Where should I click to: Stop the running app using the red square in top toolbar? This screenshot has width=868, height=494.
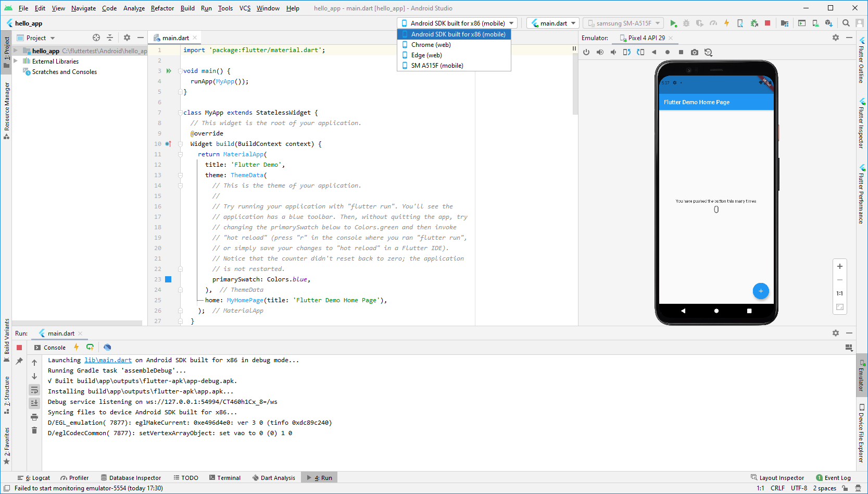coord(768,23)
